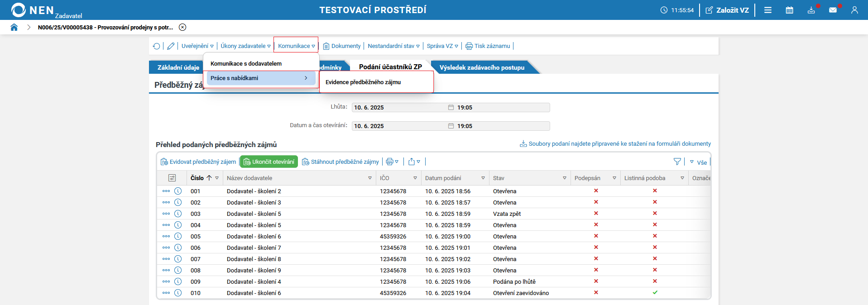Expand the Uveřejnění dropdown
The width and height of the screenshot is (868, 305).
click(197, 46)
